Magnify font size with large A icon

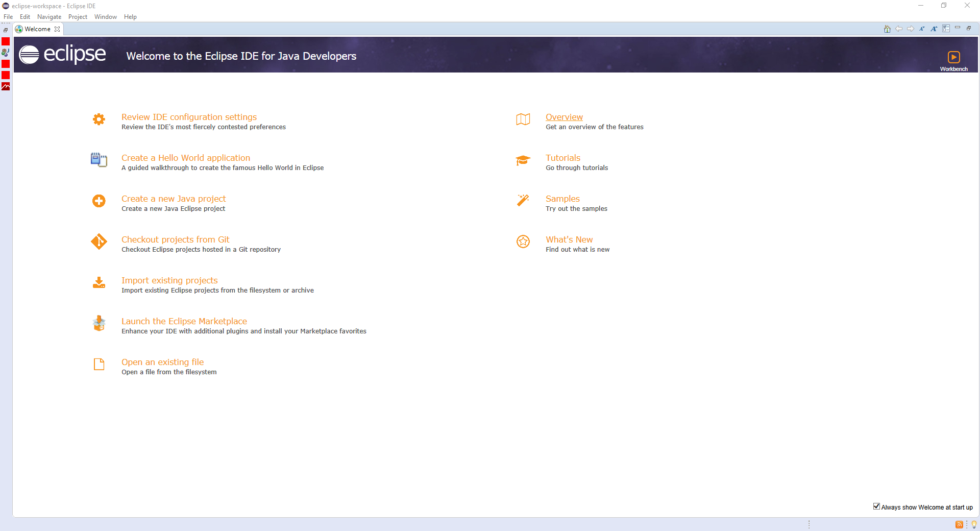pyautogui.click(x=934, y=29)
